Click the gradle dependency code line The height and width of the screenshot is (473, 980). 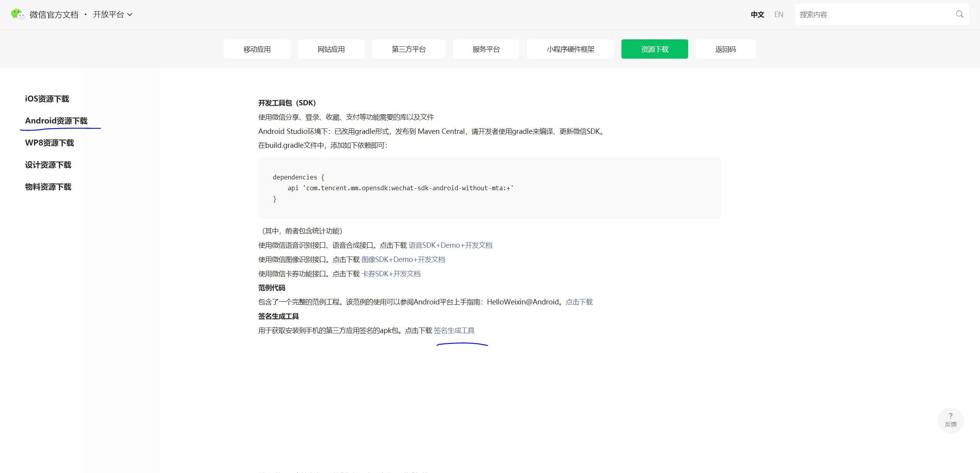(x=401, y=188)
